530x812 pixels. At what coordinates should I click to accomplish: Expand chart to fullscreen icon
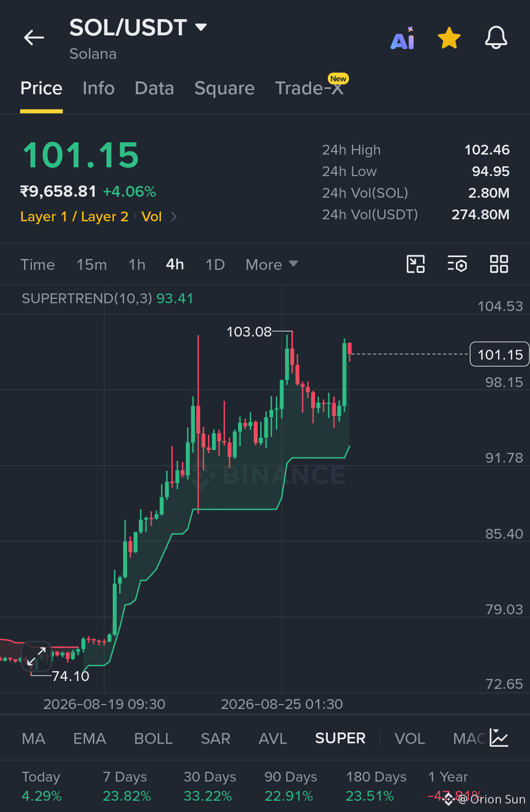37,656
